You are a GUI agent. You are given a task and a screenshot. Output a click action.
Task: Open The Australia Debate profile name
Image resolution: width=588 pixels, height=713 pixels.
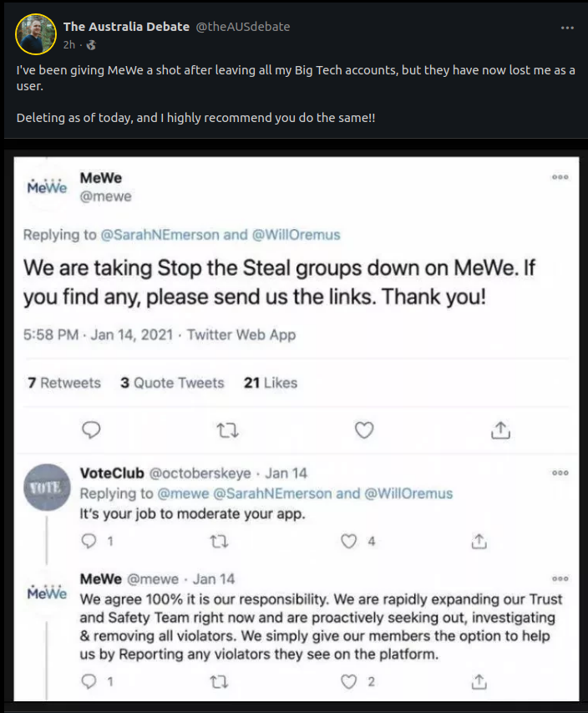[x=126, y=27]
